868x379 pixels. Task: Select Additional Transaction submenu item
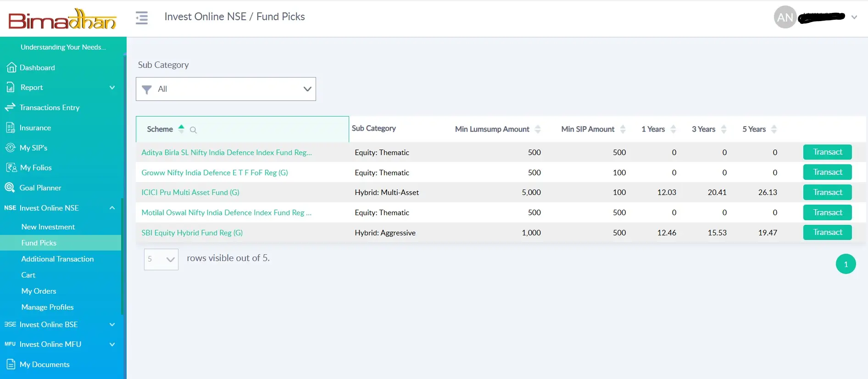(57, 259)
